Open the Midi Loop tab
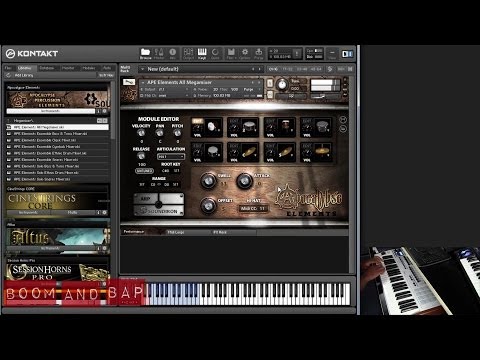This screenshot has height=360, width=480. click(176, 232)
